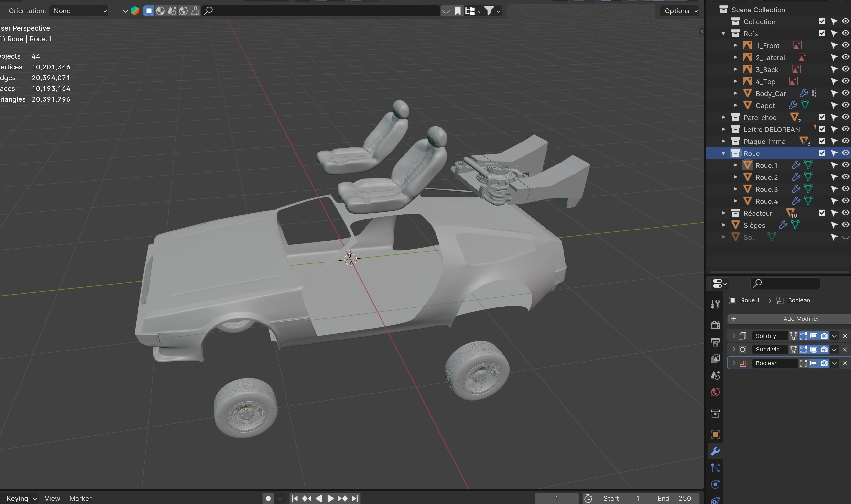Viewport: 851px width, 504px height.
Task: Open the Render properties tab
Action: [715, 325]
